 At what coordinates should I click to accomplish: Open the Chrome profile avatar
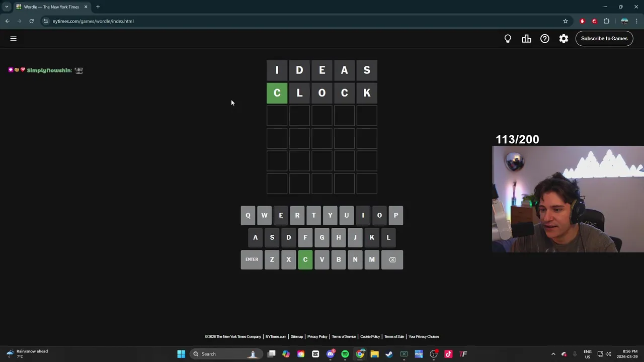624,21
